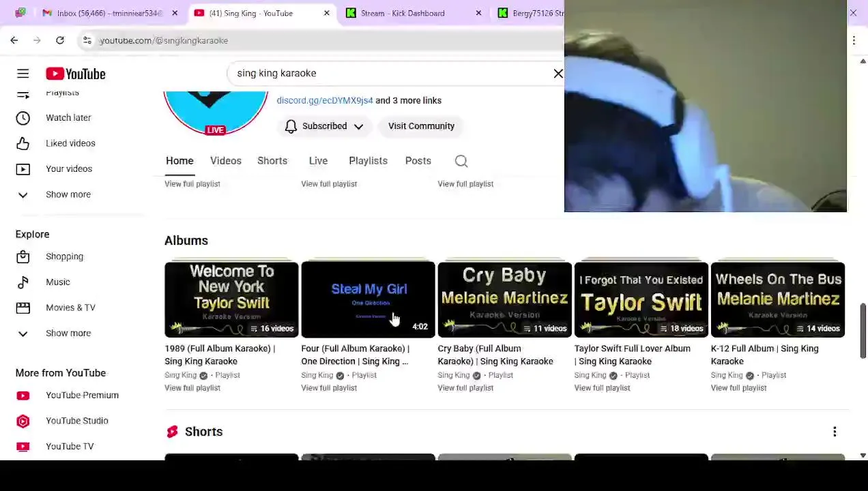The width and height of the screenshot is (868, 491).
Task: Click Visit Community button
Action: click(x=421, y=126)
